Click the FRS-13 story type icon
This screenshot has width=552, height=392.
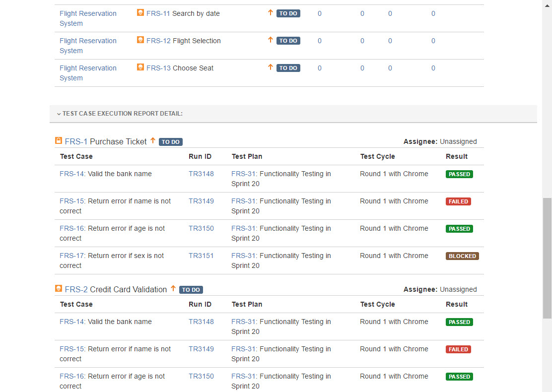[x=140, y=67]
